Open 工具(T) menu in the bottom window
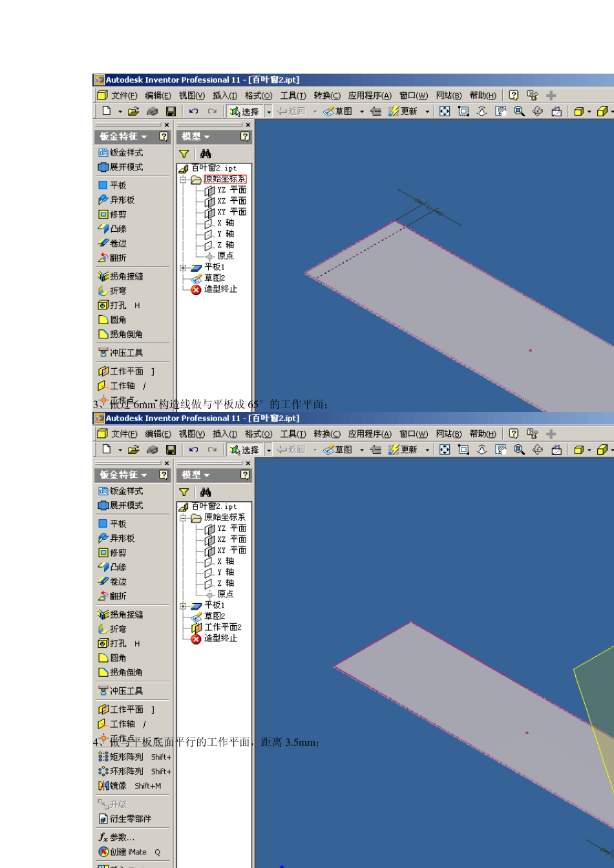614x868 pixels. click(x=293, y=433)
